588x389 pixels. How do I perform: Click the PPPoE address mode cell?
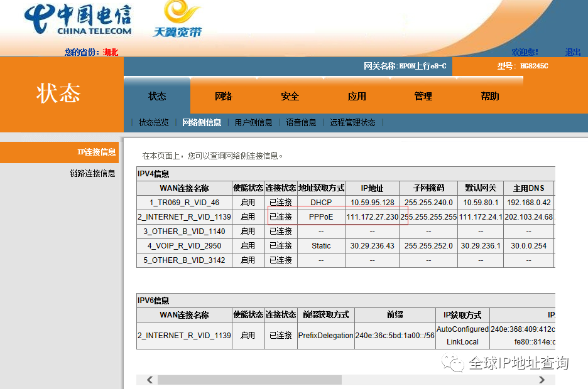[x=321, y=217]
